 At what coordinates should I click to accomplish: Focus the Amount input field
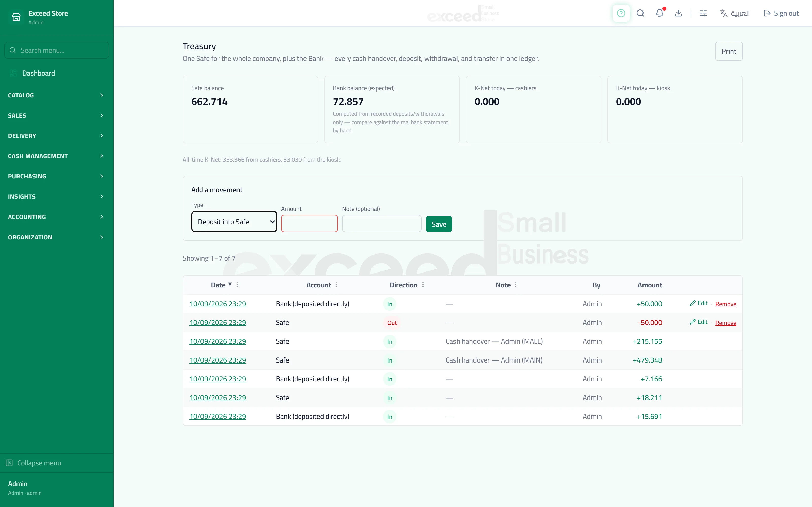click(309, 224)
